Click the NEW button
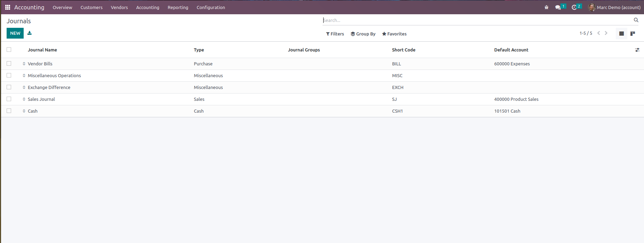Screen dimensions: 644x243 coord(15,33)
